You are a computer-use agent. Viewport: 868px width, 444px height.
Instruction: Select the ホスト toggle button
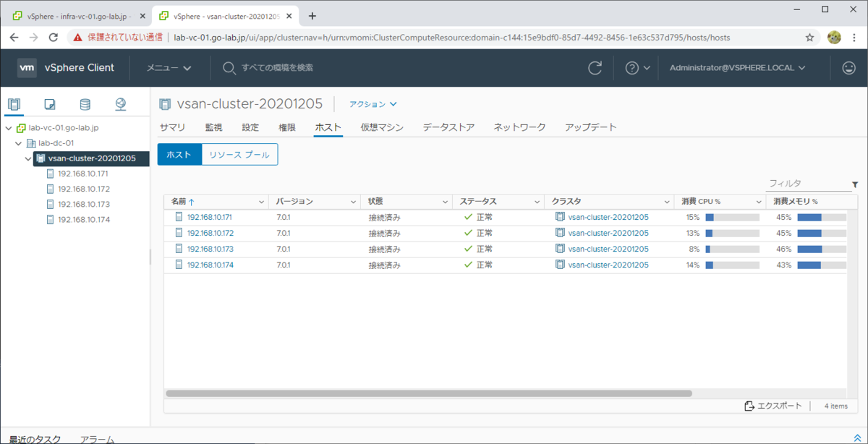(179, 154)
